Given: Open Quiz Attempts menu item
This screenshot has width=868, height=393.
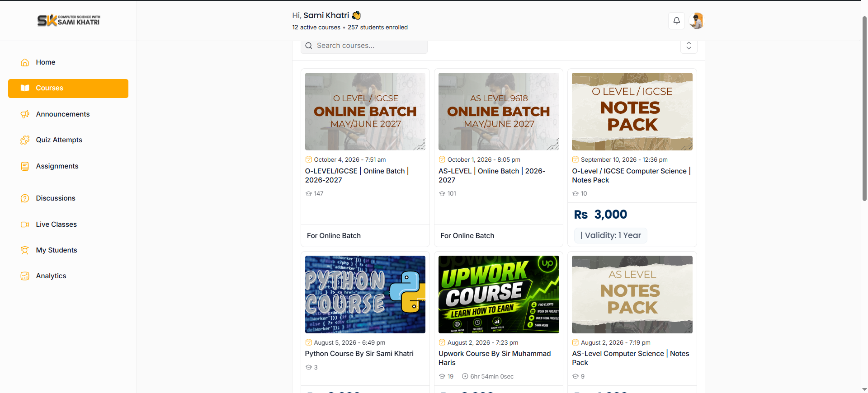Looking at the screenshot, I should pyautogui.click(x=68, y=140).
